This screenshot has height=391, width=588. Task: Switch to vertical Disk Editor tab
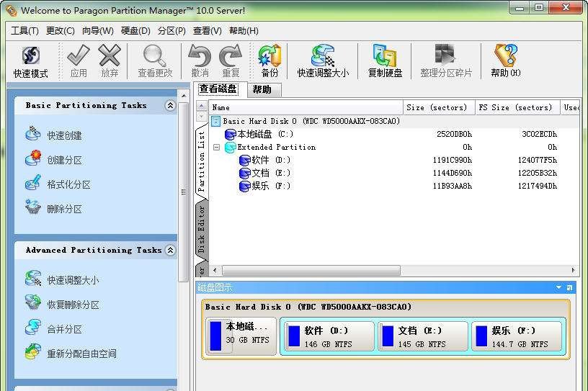[201, 229]
